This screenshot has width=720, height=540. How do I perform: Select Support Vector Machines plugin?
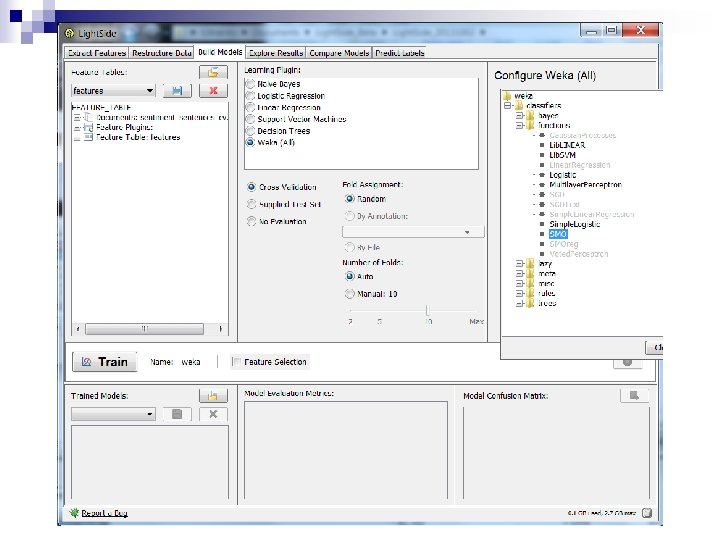pos(251,119)
